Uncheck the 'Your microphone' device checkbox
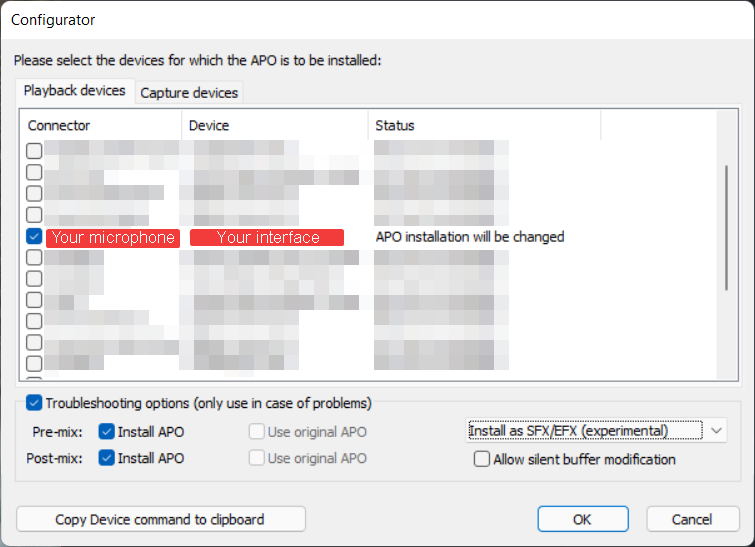Viewport: 755px width, 547px height. [x=34, y=236]
